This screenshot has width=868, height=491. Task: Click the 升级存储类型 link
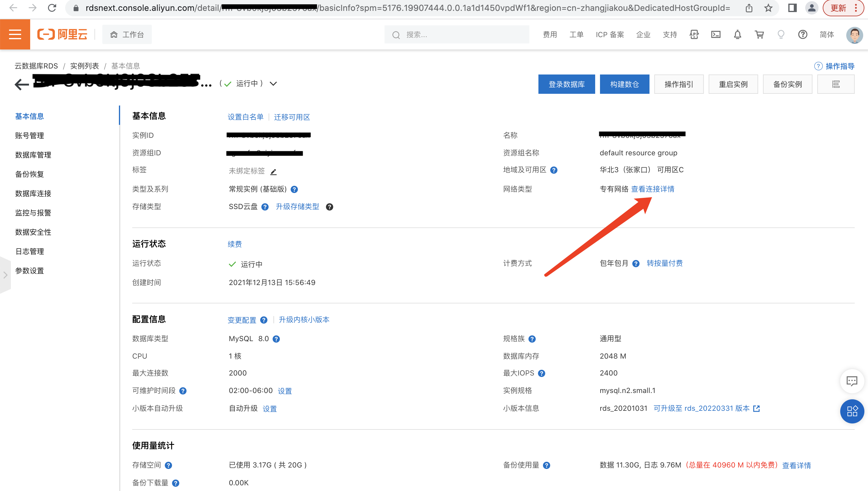pos(297,206)
